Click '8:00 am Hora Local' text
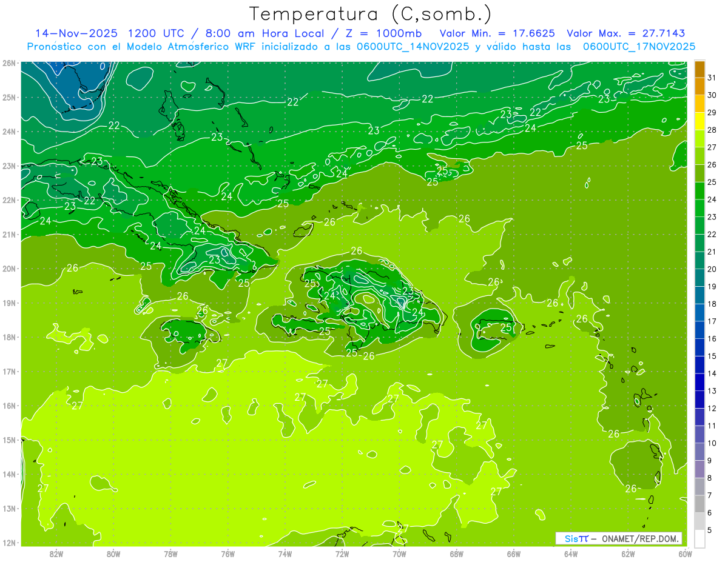Image resolution: width=728 pixels, height=562 pixels. point(265,33)
